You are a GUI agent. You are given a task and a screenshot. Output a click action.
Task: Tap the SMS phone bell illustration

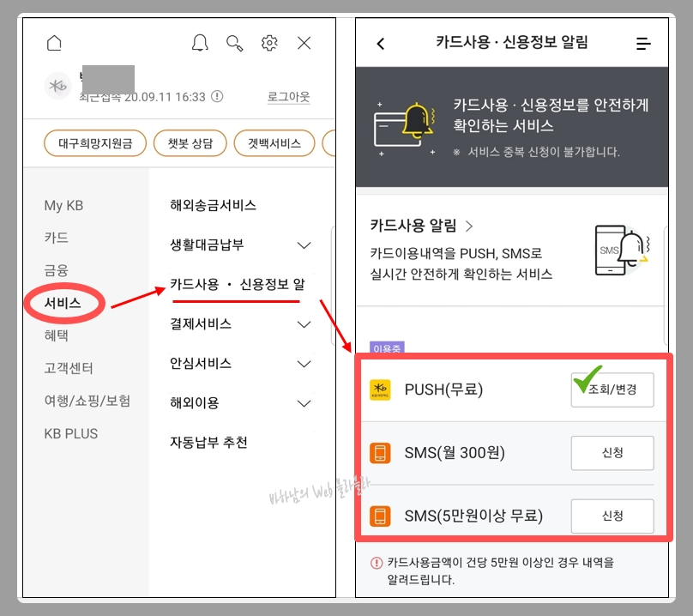[x=623, y=250]
